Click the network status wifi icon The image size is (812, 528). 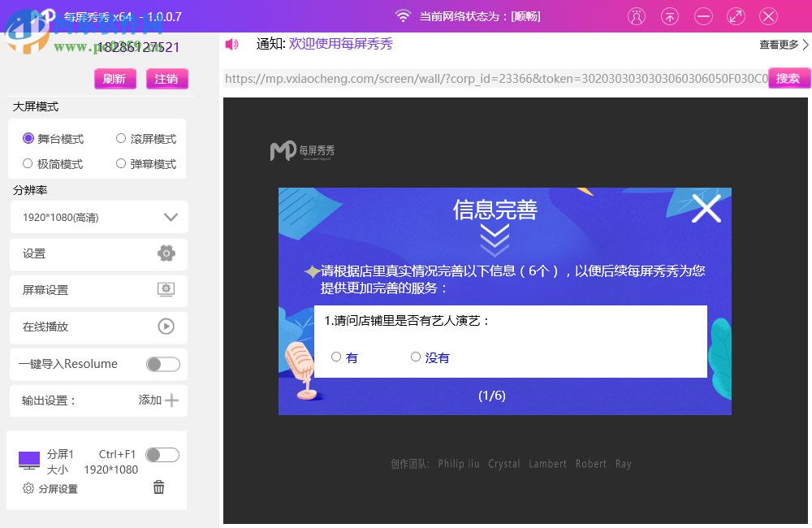[x=402, y=15]
